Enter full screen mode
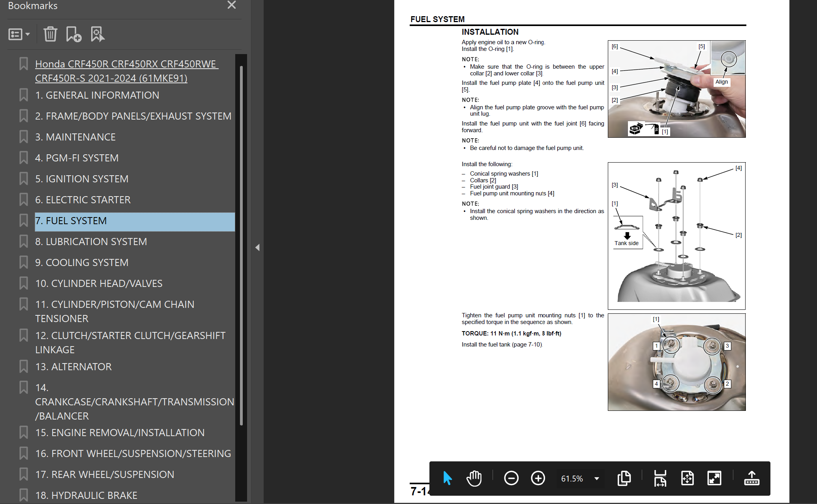Screen dimensions: 817x504 tap(714, 478)
